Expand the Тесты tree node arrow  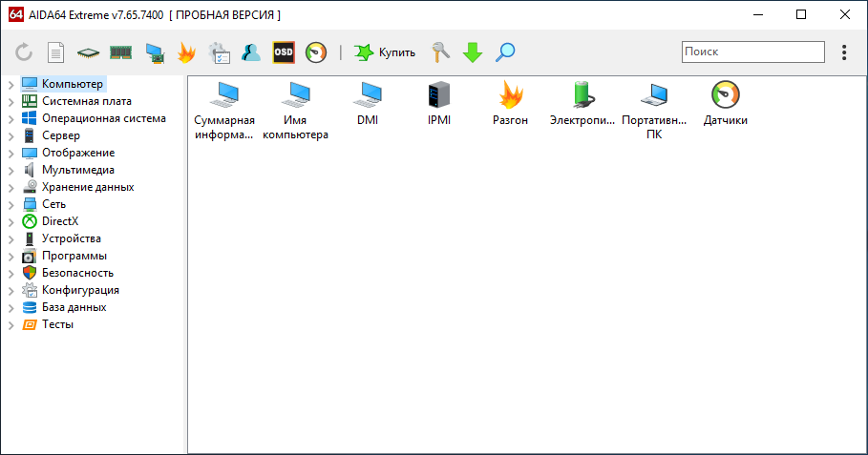11,325
